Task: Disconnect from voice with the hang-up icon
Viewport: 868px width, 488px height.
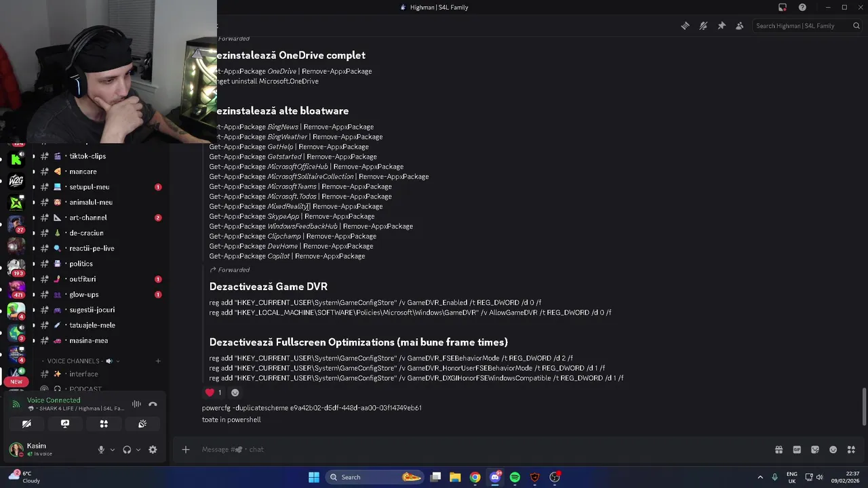Action: tap(153, 404)
